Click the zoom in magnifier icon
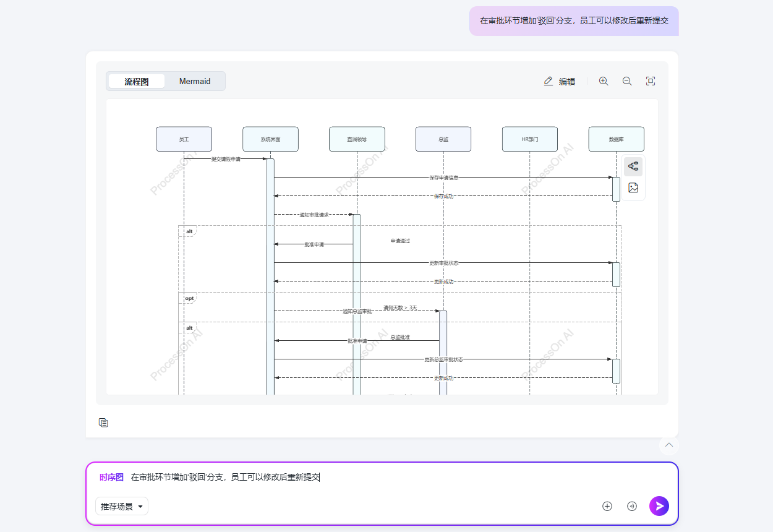Viewport: 773px width, 532px height. click(x=604, y=81)
